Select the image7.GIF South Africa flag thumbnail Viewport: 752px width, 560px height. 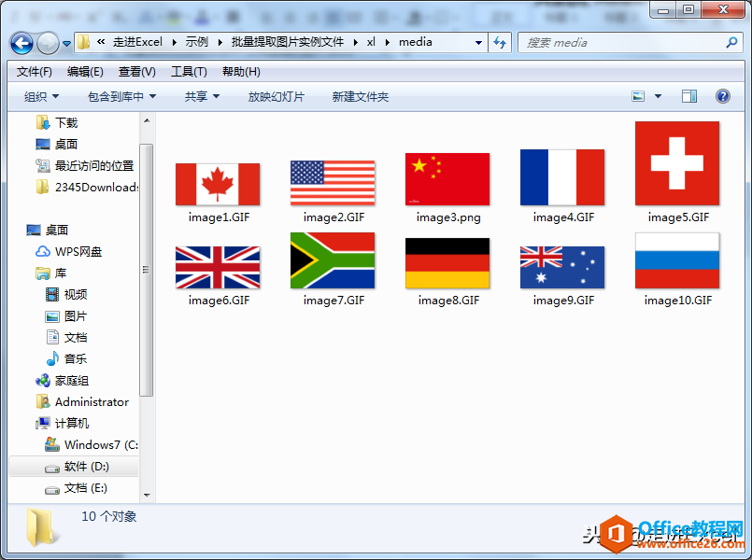333,261
